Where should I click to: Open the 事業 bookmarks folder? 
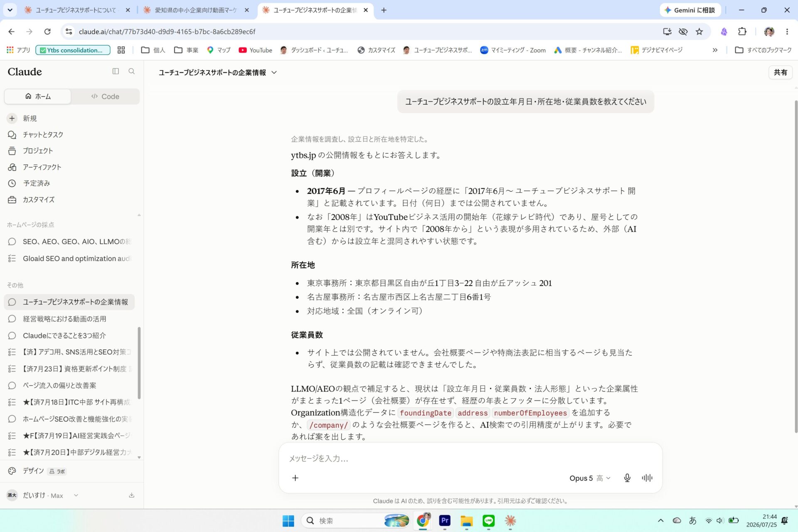(186, 50)
